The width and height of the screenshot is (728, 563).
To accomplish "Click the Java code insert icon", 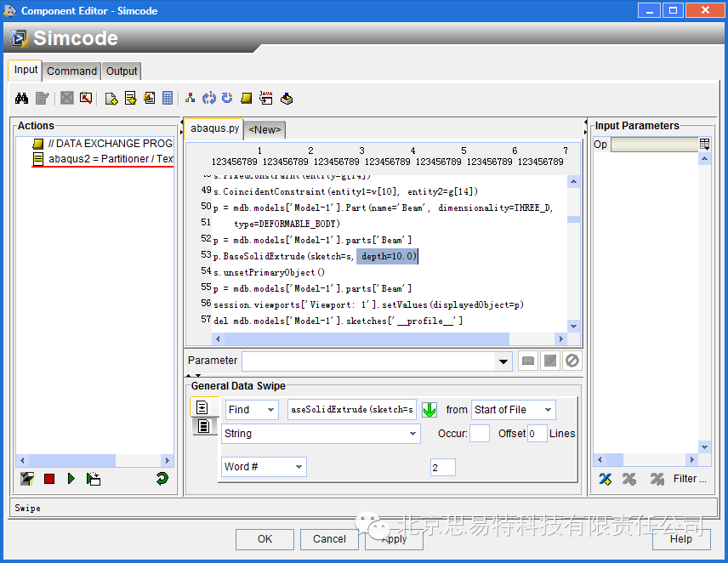I will click(266, 98).
